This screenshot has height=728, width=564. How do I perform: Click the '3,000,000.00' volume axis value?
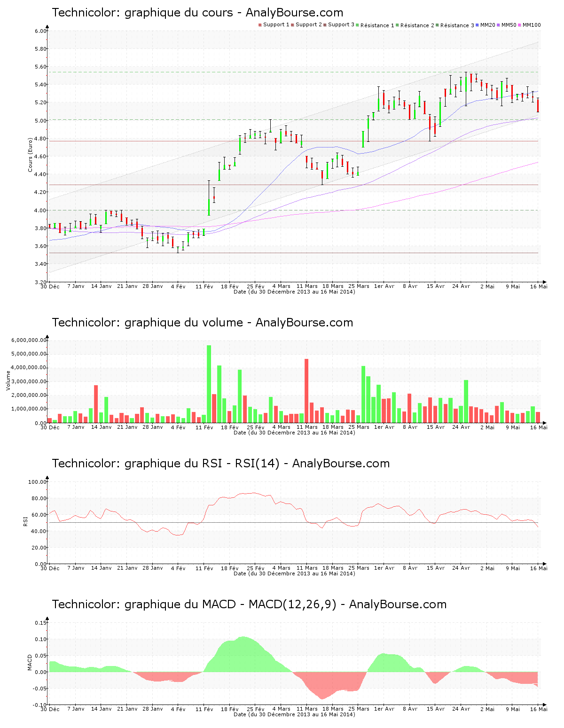29,381
